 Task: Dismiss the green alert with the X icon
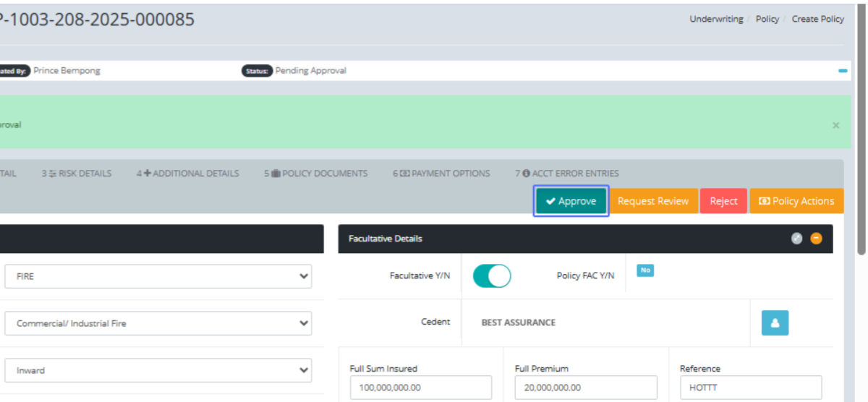pyautogui.click(x=835, y=125)
